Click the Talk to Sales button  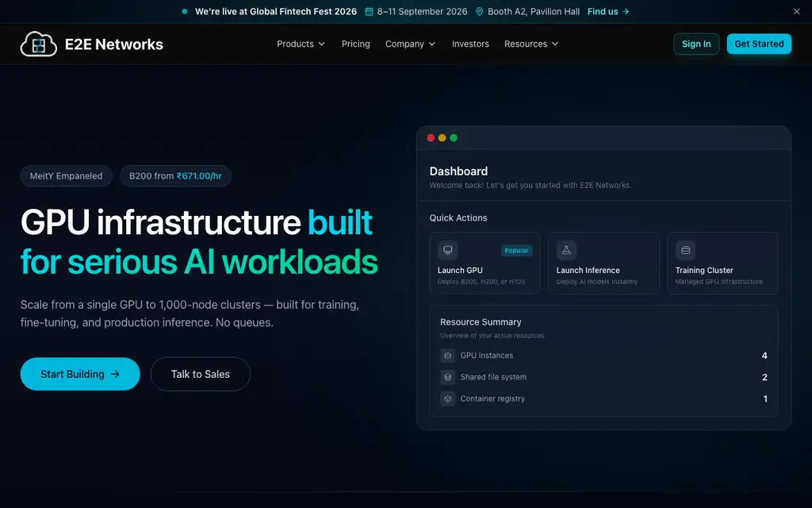pos(201,374)
